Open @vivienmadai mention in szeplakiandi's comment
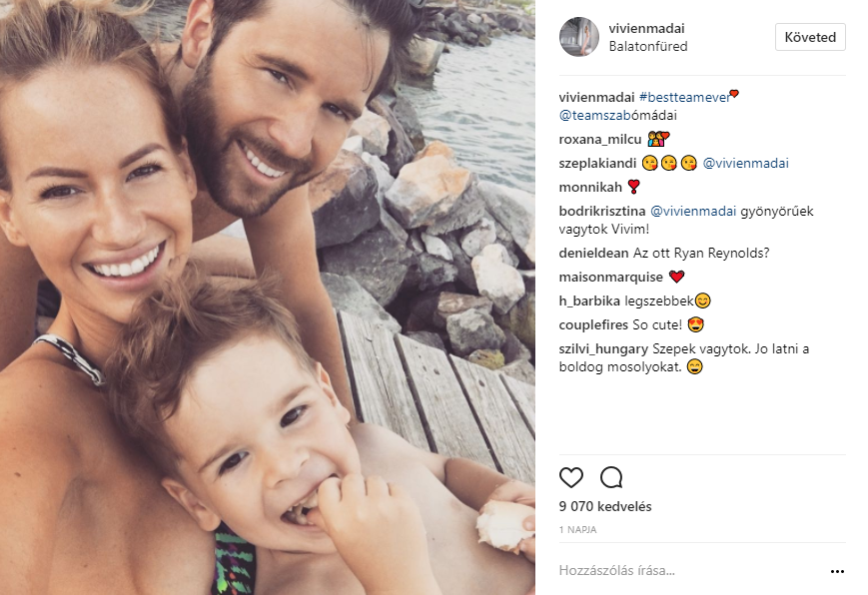The height and width of the screenshot is (595, 868). [x=746, y=164]
